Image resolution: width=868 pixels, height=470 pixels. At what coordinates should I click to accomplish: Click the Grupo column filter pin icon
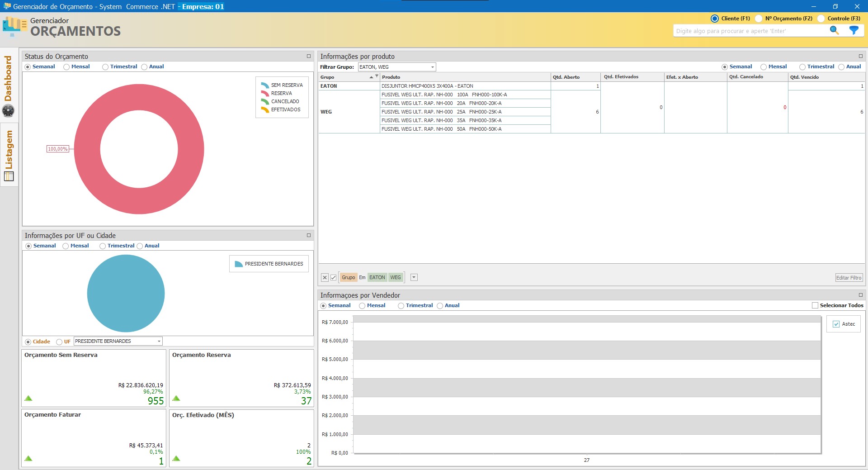[x=377, y=76]
